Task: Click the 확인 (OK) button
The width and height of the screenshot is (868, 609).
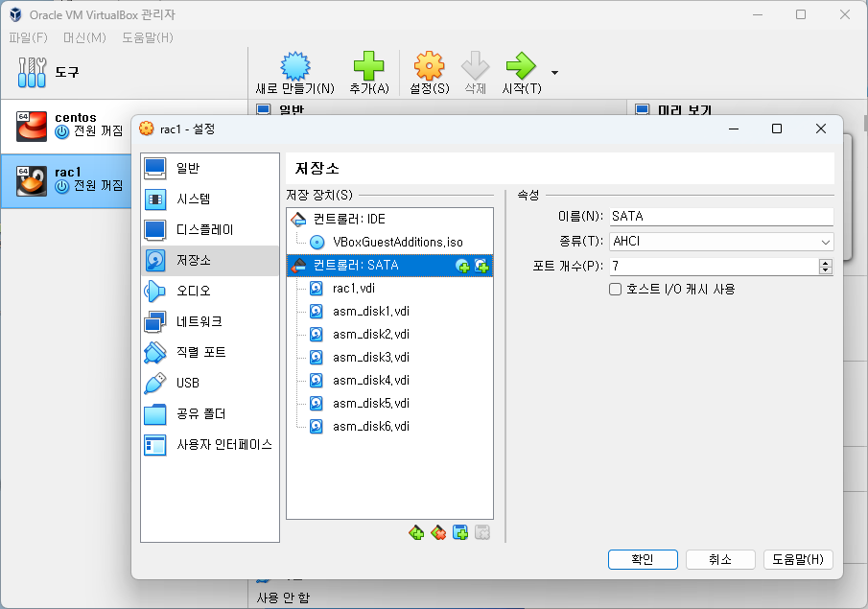Action: click(x=643, y=560)
